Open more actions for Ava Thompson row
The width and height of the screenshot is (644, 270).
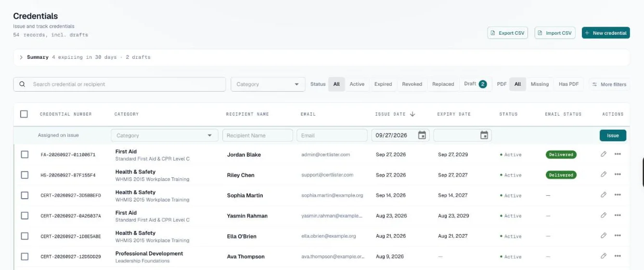click(x=618, y=256)
